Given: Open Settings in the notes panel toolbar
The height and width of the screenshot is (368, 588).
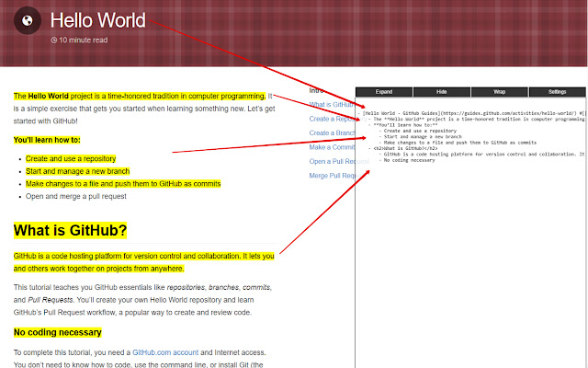Looking at the screenshot, I should (x=557, y=92).
